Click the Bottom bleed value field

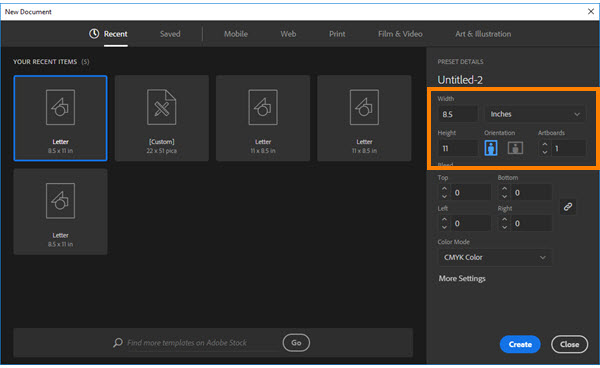coord(531,192)
